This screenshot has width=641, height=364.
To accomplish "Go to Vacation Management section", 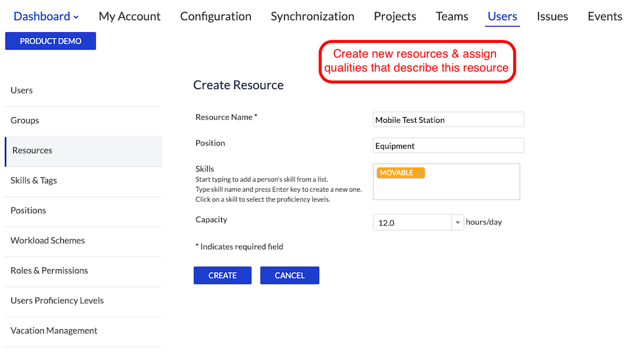I will pos(54,330).
